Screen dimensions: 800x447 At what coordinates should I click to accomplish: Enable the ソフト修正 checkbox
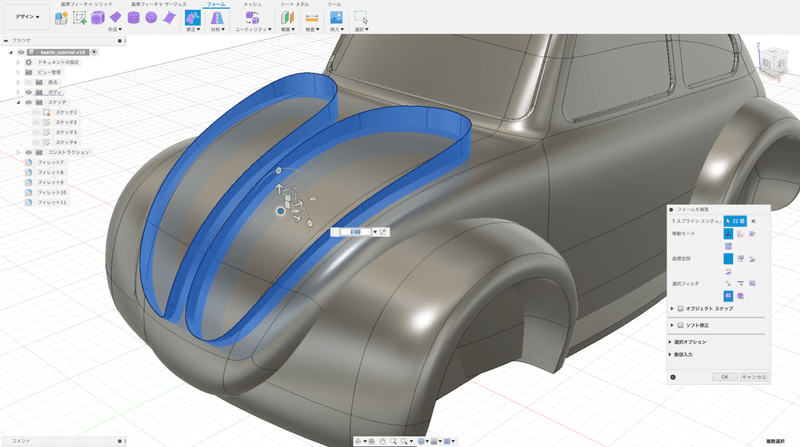coord(680,325)
